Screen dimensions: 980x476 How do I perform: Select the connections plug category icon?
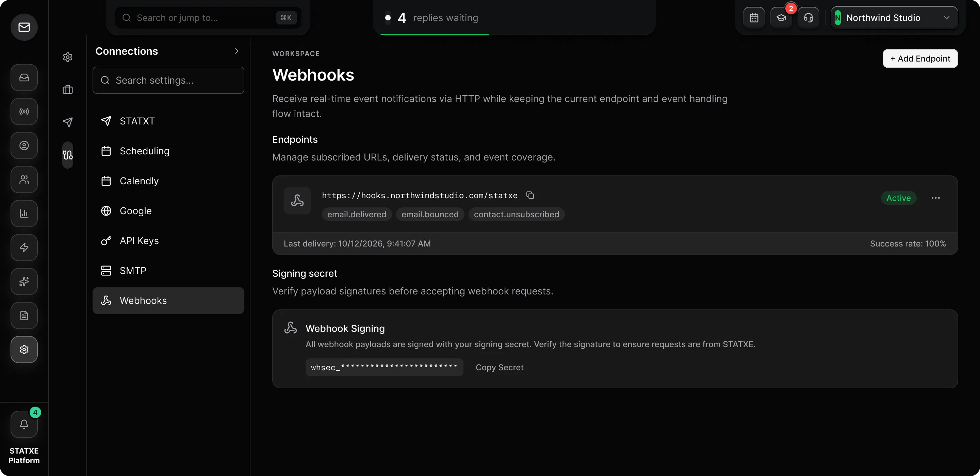(x=68, y=155)
